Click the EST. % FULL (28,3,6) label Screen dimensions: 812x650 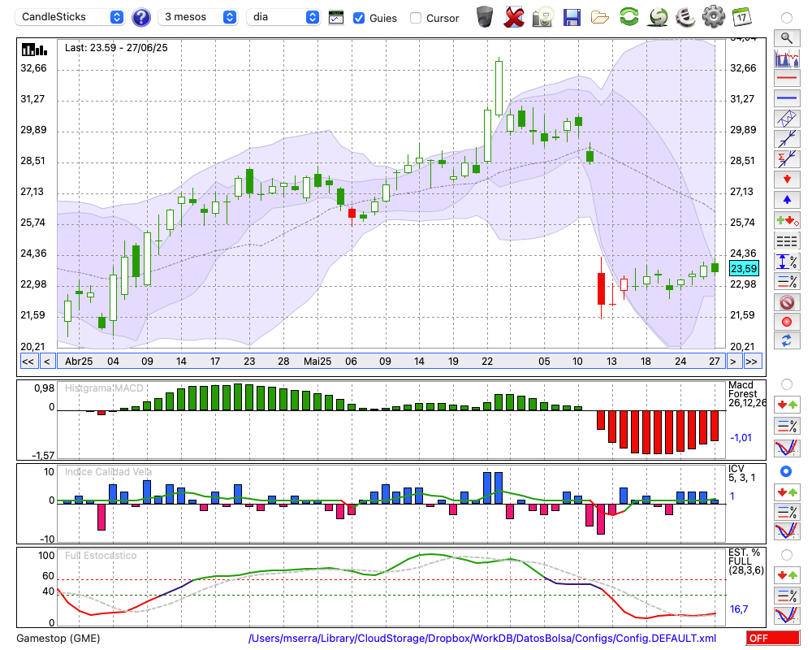click(x=745, y=561)
